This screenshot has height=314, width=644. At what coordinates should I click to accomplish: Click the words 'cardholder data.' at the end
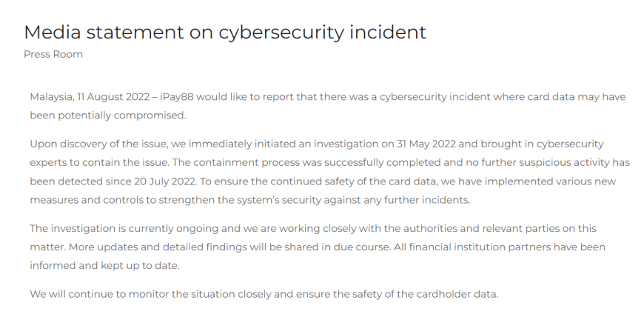click(457, 294)
